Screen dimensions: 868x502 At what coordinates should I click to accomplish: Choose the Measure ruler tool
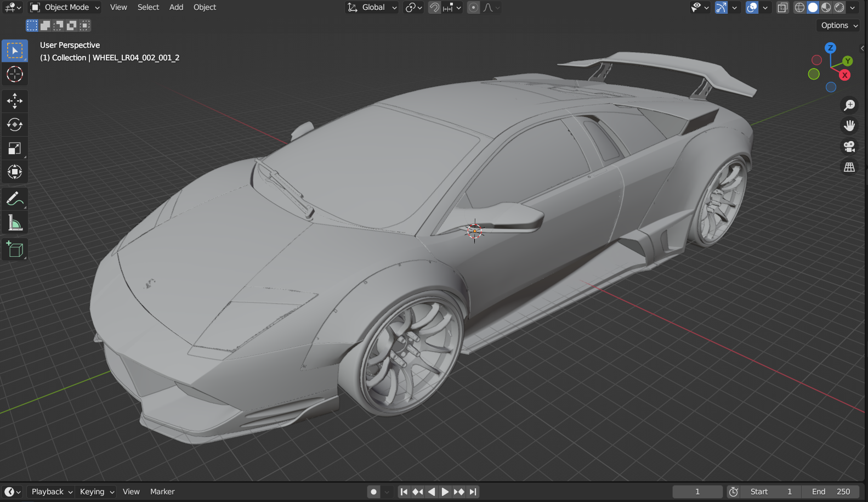click(15, 223)
